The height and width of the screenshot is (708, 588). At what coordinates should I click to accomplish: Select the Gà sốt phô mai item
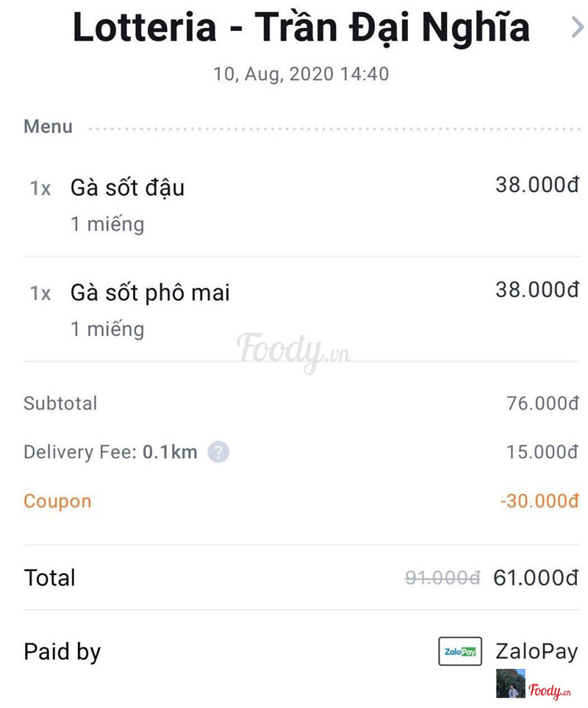coord(150,293)
